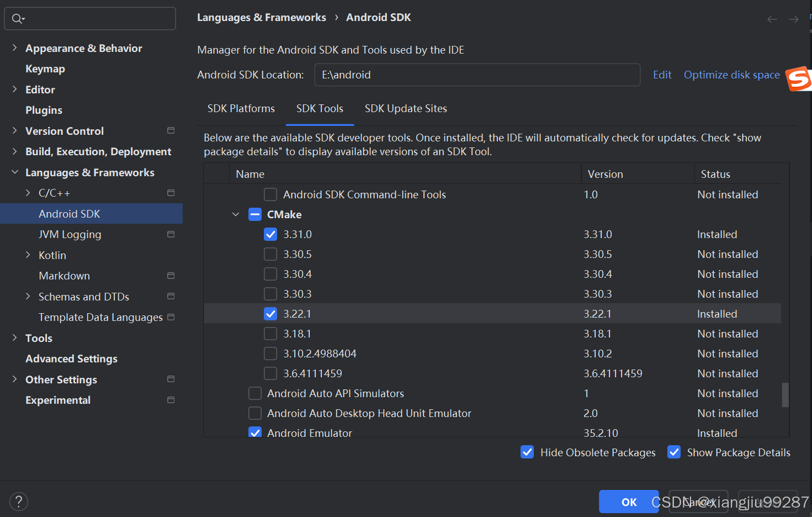Image resolution: width=812 pixels, height=517 pixels.
Task: Click the settings search field
Action: [90, 19]
